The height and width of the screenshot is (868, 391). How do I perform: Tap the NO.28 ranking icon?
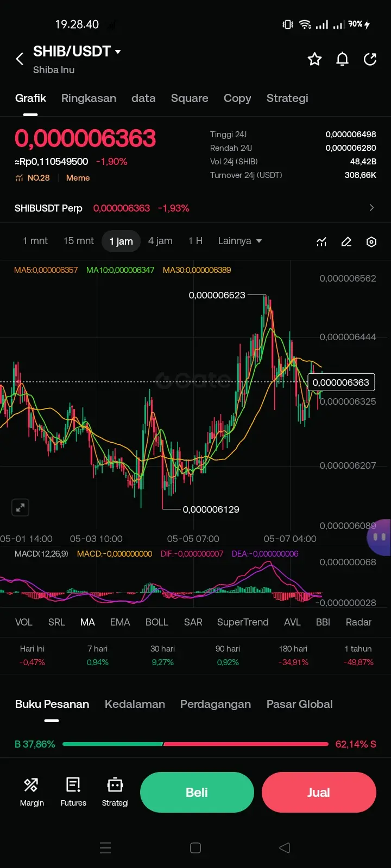[20, 178]
